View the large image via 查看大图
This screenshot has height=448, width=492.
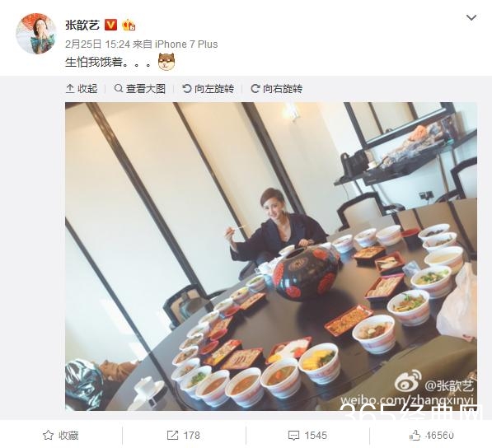point(140,89)
